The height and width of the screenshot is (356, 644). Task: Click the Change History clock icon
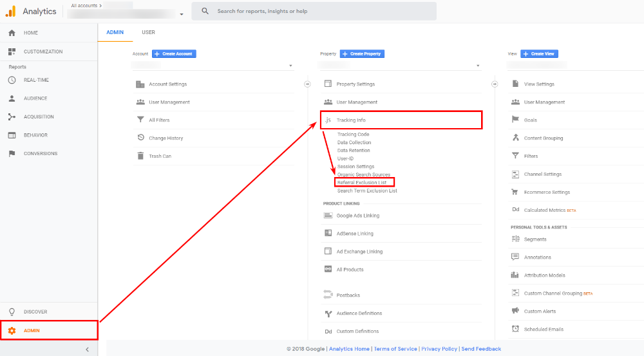pos(140,138)
